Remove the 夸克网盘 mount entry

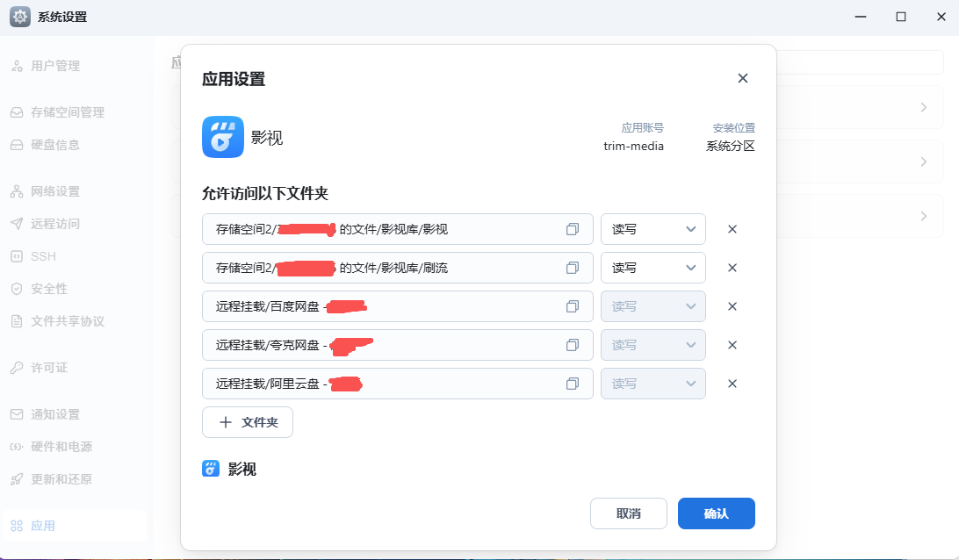click(732, 345)
